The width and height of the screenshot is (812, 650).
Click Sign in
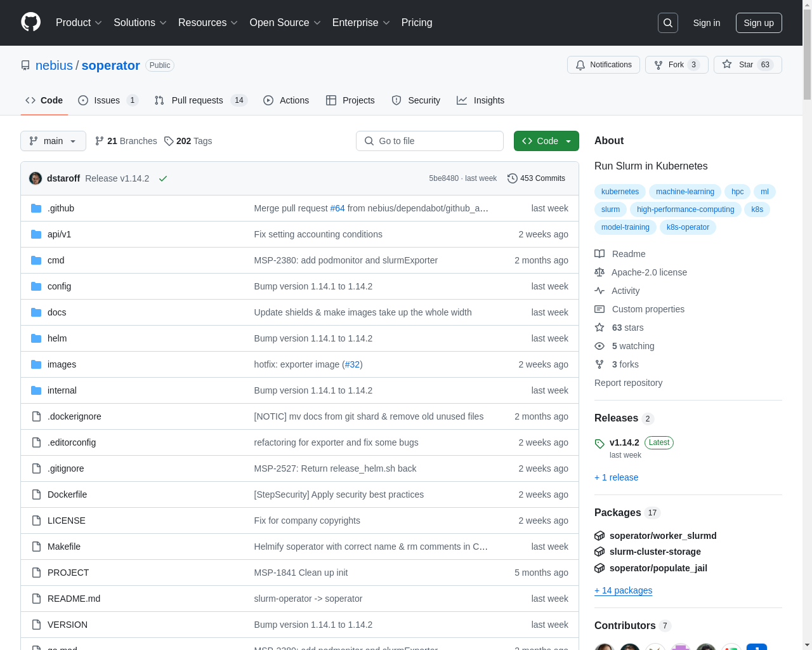tap(707, 23)
